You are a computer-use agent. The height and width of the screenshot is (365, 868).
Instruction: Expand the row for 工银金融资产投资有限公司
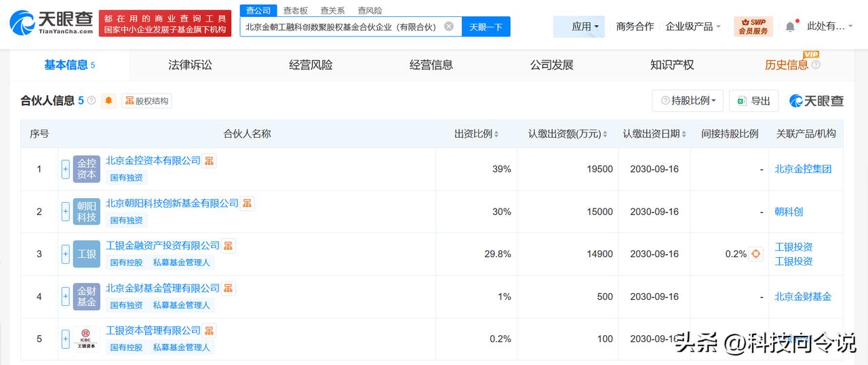(x=66, y=254)
